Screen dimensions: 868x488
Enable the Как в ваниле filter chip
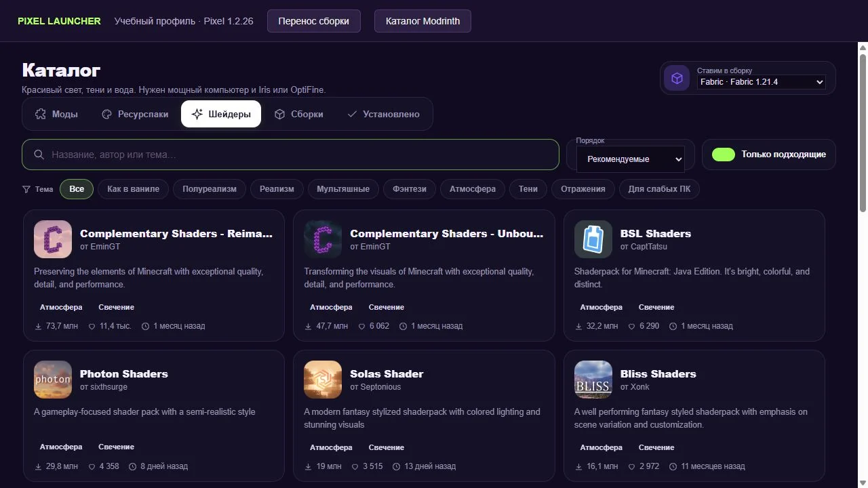pos(133,189)
